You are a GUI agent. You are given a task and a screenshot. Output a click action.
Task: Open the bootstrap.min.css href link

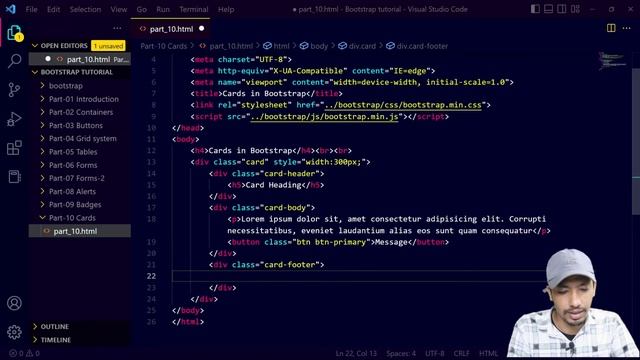click(x=403, y=105)
